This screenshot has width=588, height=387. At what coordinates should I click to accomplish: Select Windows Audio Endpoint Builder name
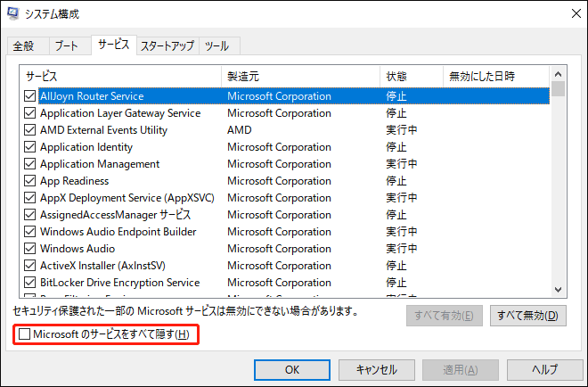tap(118, 232)
